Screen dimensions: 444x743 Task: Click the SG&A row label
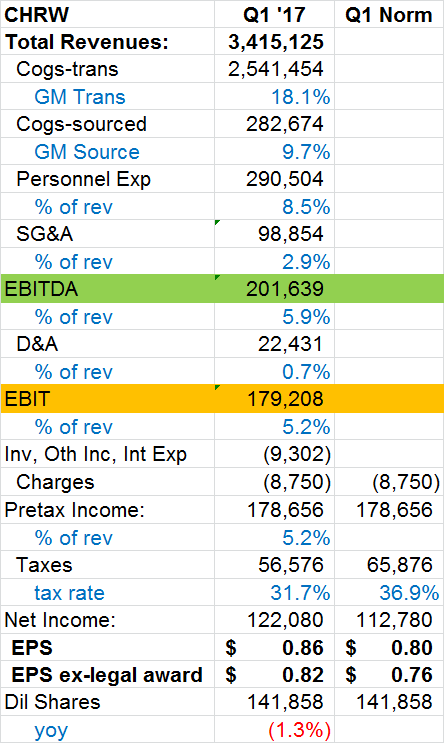click(x=45, y=234)
